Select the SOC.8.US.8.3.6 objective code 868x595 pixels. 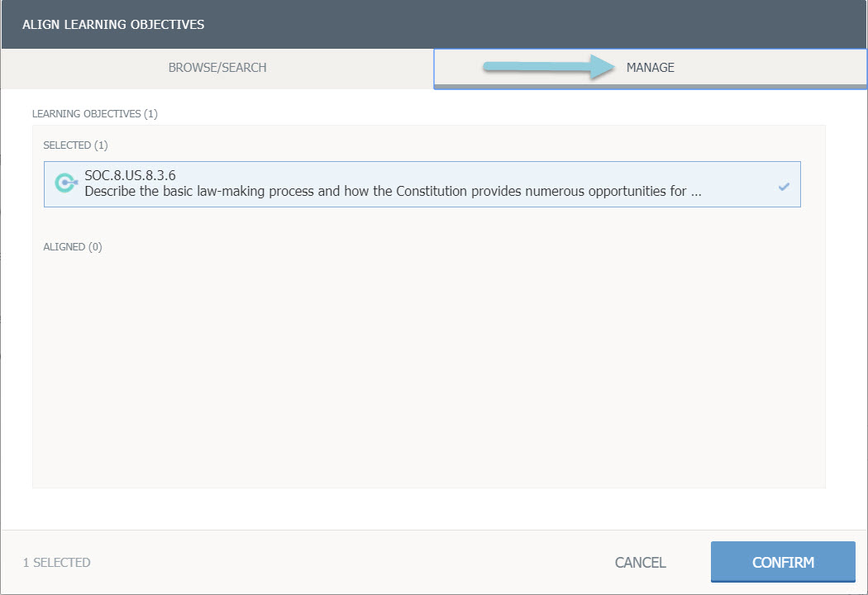point(130,175)
